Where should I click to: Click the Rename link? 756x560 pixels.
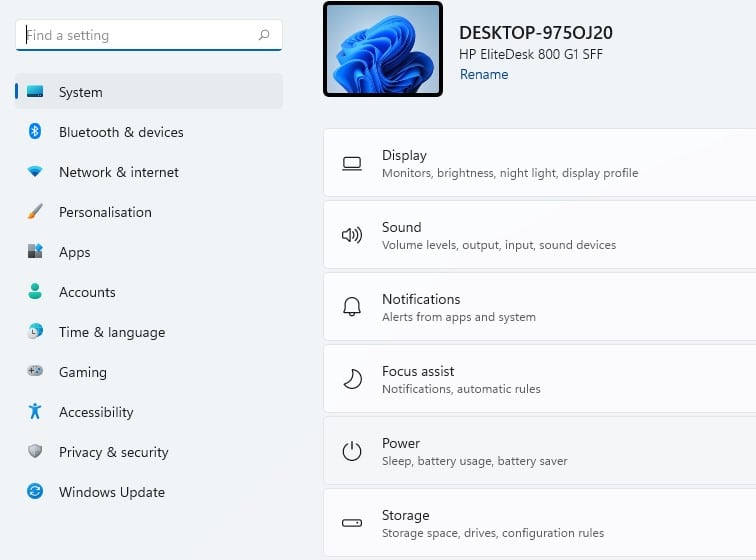(x=484, y=74)
